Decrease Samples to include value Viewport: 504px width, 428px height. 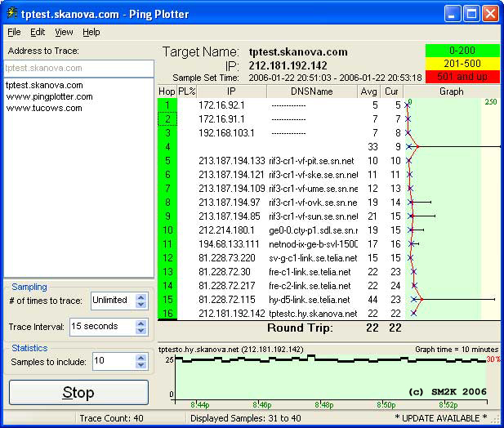tap(140, 365)
